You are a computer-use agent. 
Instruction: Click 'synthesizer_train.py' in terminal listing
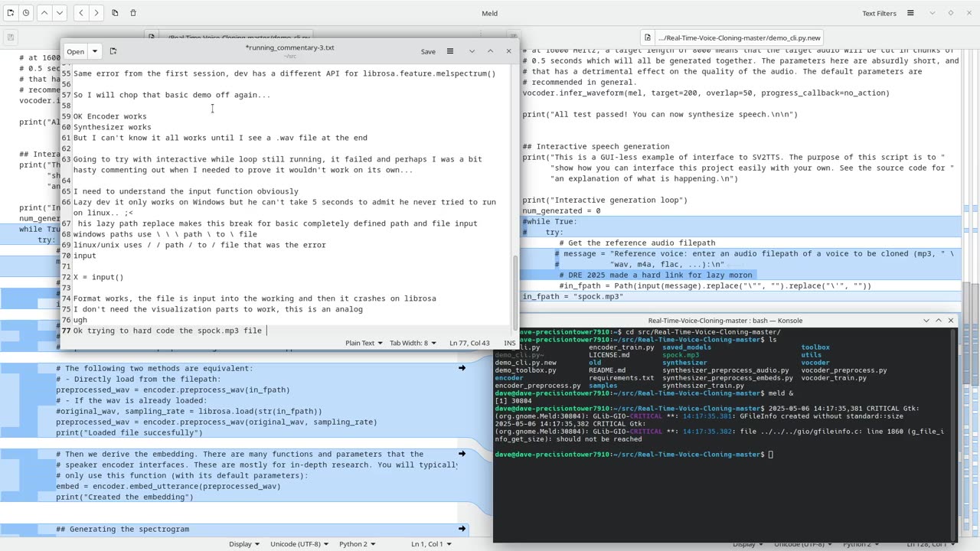tap(703, 386)
